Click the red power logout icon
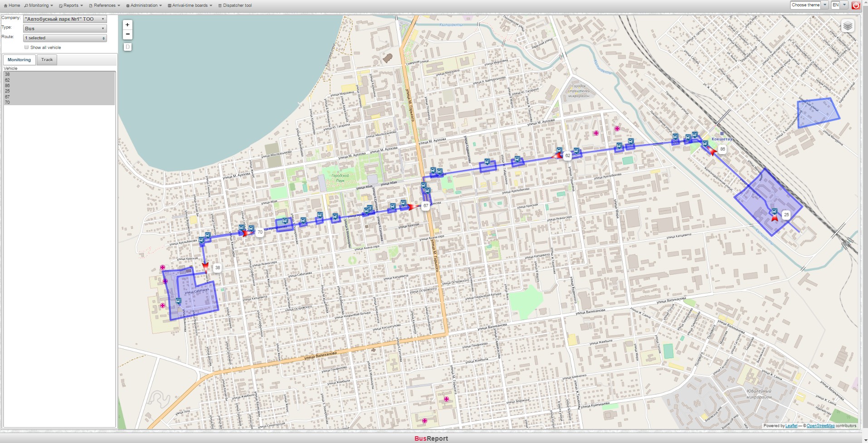 pyautogui.click(x=855, y=5)
